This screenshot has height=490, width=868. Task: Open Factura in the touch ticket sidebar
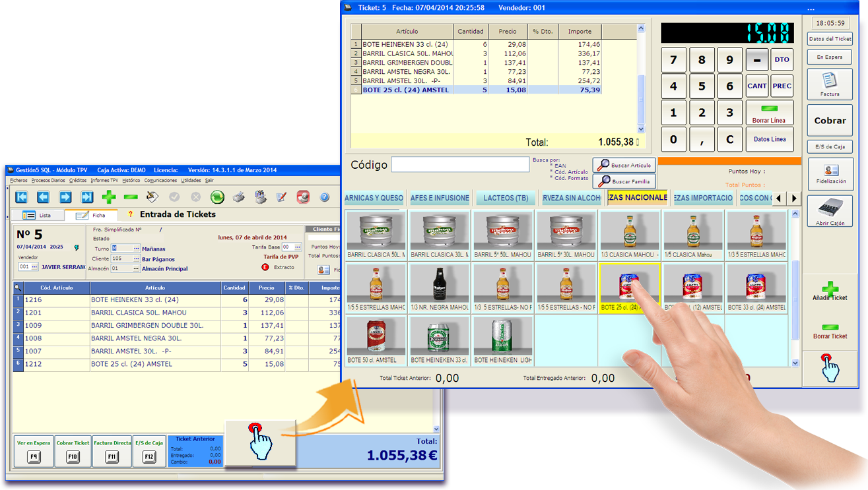[830, 84]
